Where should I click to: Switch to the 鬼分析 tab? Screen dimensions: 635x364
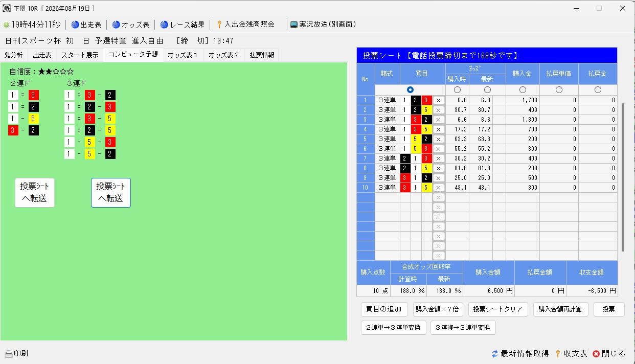click(14, 55)
